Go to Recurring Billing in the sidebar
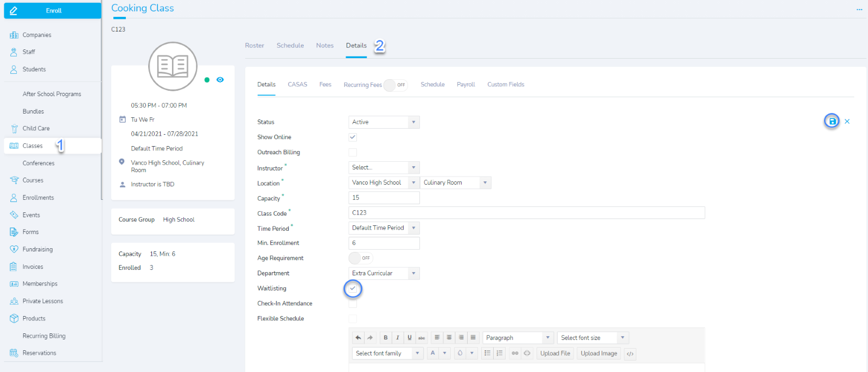Screen dimensions: 868x372 tap(44, 336)
